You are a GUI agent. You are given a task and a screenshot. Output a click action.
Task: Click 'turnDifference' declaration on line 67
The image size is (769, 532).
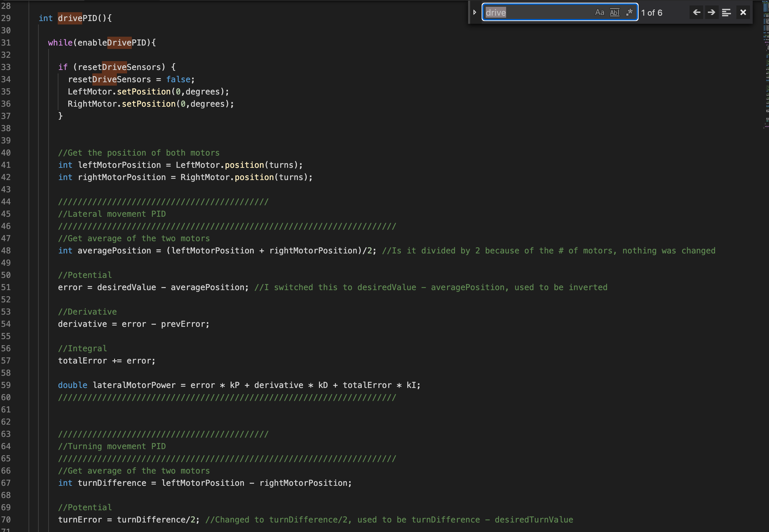click(112, 483)
